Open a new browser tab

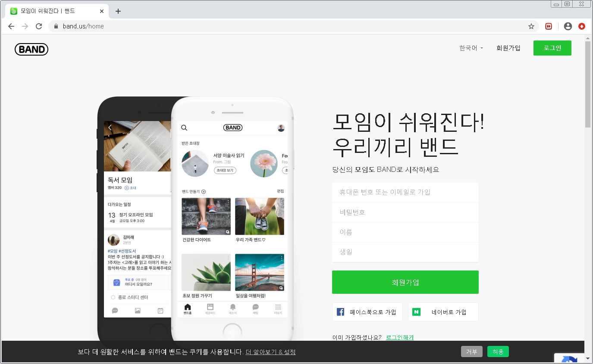pyautogui.click(x=118, y=11)
